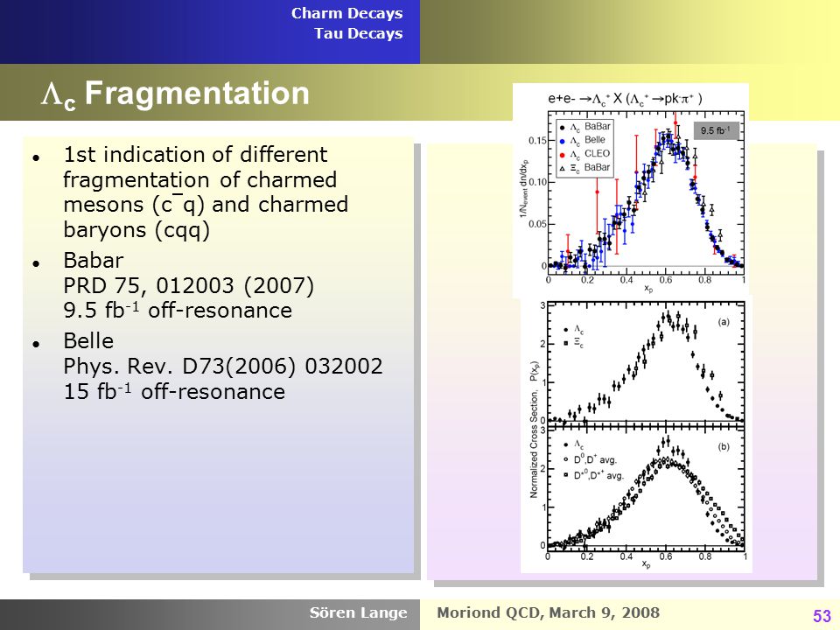
Task: Click the footer 'Moriond QCD, March 9, 2008'
Action: click(548, 612)
